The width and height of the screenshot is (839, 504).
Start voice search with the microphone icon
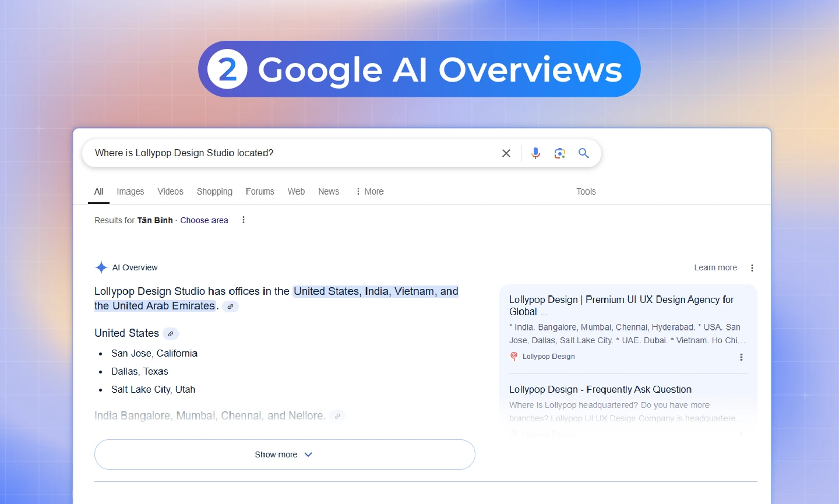point(535,153)
